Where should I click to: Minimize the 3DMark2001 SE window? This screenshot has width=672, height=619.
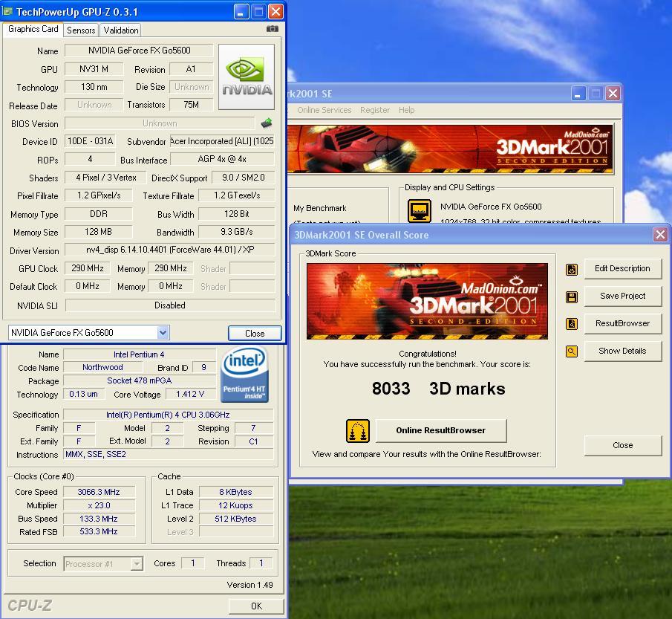[578, 93]
